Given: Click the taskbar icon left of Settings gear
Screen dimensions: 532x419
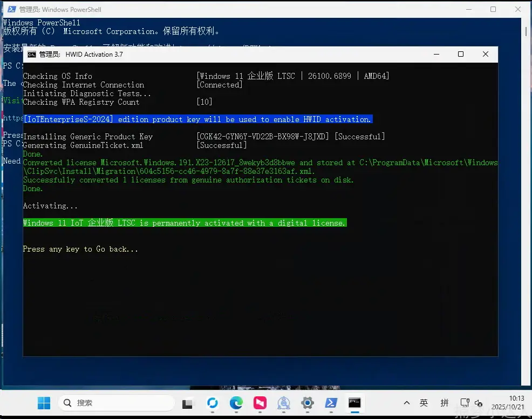Looking at the screenshot, I should [284, 403].
